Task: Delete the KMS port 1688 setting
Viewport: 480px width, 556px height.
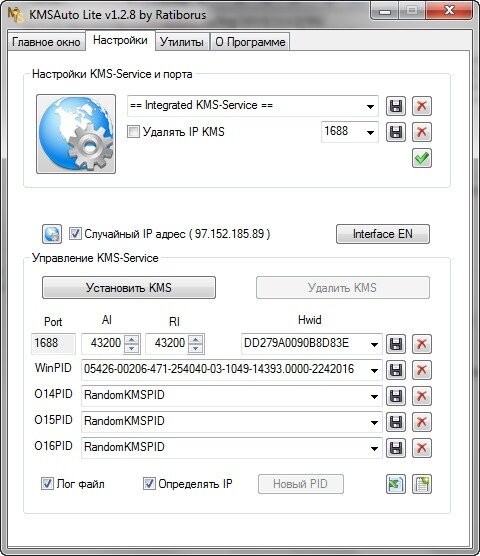Action: [x=422, y=132]
